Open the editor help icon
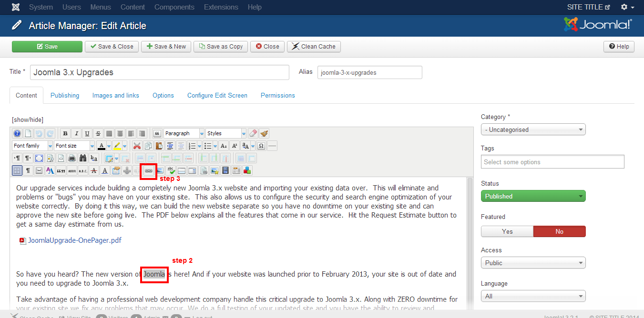The height and width of the screenshot is (318, 644). tap(17, 134)
